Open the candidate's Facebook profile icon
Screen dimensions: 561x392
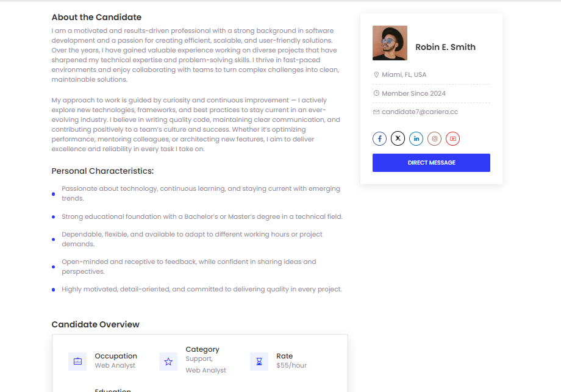[x=380, y=139]
